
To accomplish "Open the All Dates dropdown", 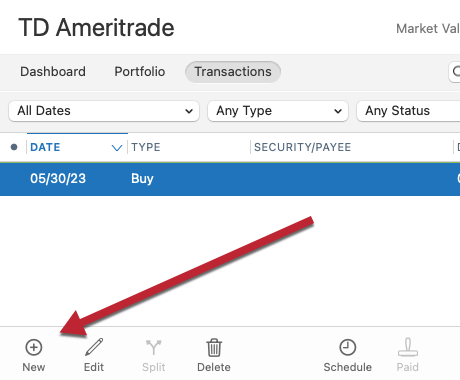I will [104, 111].
